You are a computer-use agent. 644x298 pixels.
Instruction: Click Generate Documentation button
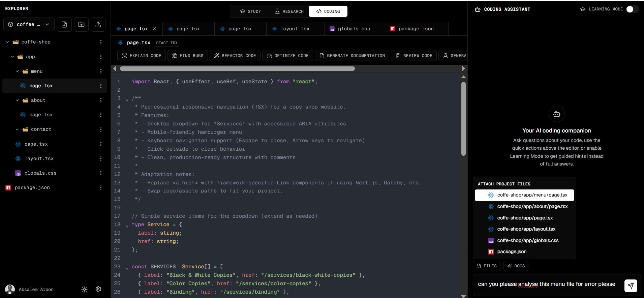click(352, 56)
